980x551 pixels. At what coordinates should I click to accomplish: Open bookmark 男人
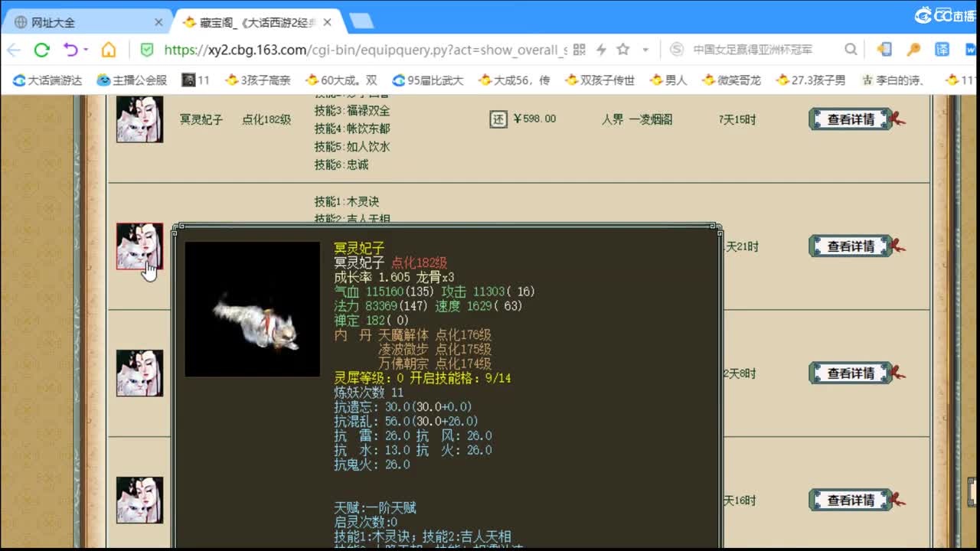point(668,80)
